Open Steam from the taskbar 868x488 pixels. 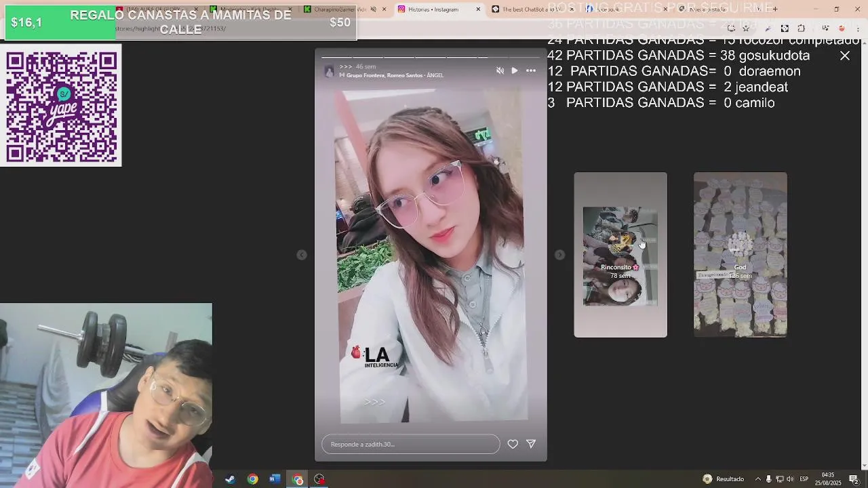[231, 479]
